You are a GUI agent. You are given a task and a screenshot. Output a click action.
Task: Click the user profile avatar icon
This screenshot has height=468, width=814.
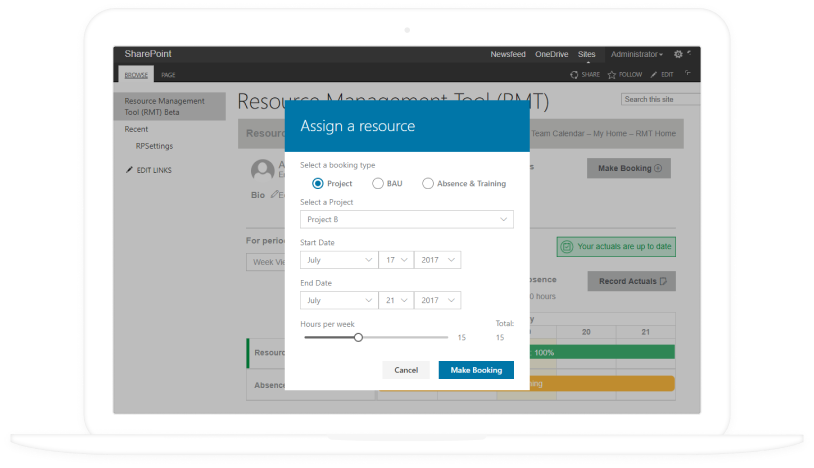[263, 170]
